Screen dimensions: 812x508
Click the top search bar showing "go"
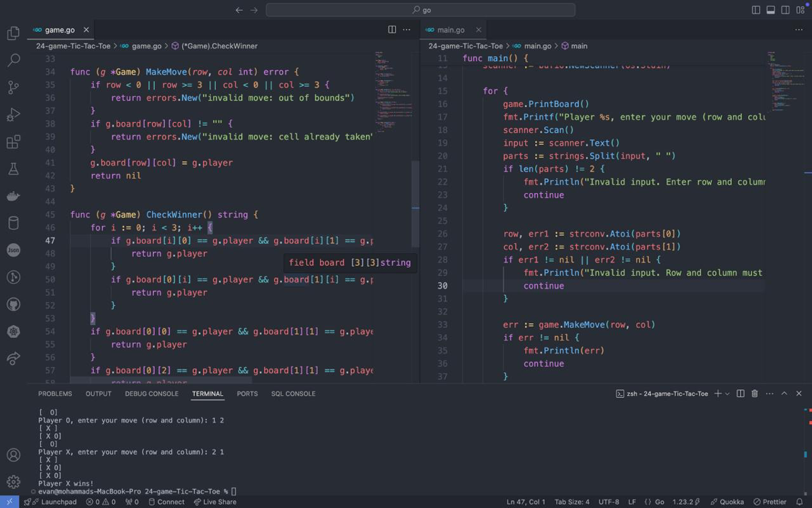tap(420, 10)
